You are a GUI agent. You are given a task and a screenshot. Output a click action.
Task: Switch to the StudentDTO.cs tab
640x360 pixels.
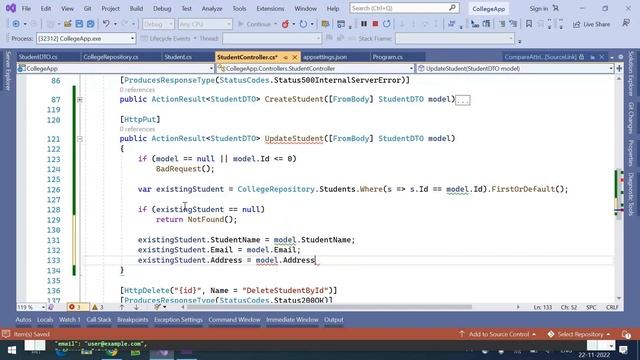[38, 57]
